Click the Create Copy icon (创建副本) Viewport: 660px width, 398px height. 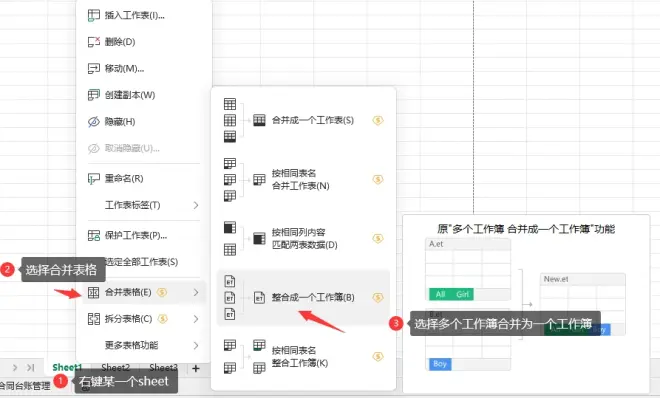[x=93, y=95]
